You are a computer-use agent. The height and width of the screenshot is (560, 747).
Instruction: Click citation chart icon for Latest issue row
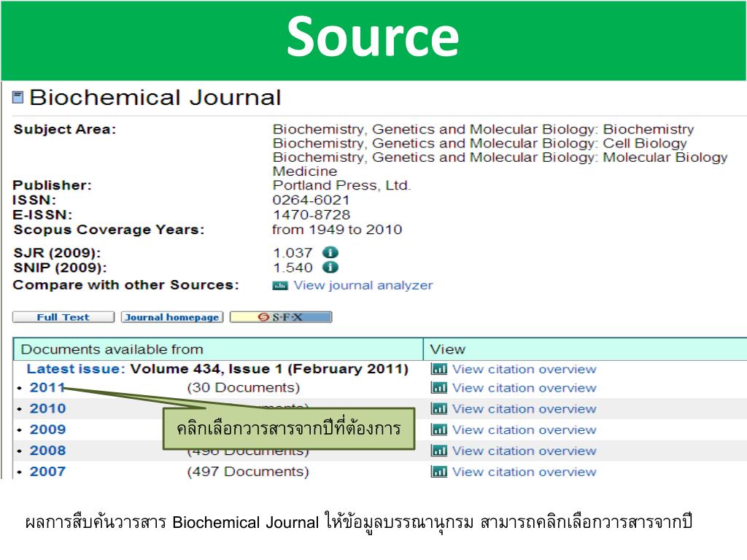coord(438,369)
